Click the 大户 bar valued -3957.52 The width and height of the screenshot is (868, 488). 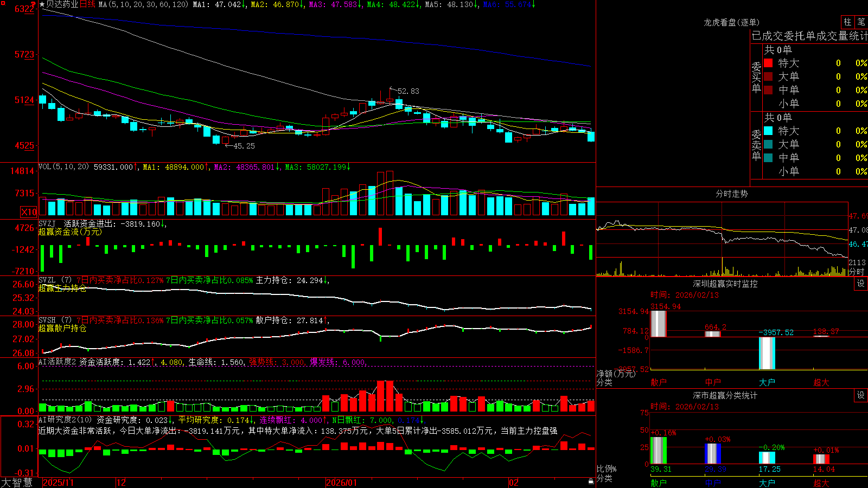pos(767,353)
